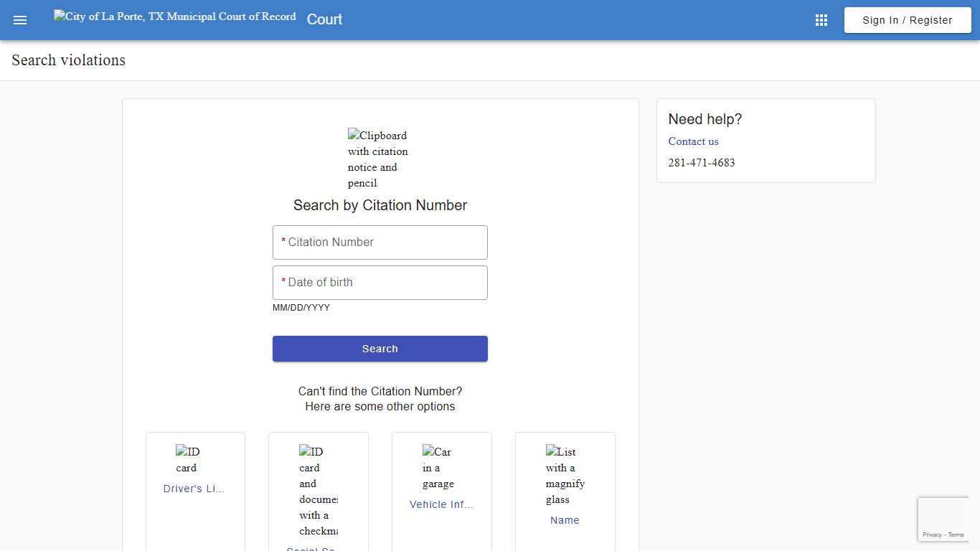Select the Vehicle Information search option
The width and height of the screenshot is (980, 551).
click(x=441, y=504)
